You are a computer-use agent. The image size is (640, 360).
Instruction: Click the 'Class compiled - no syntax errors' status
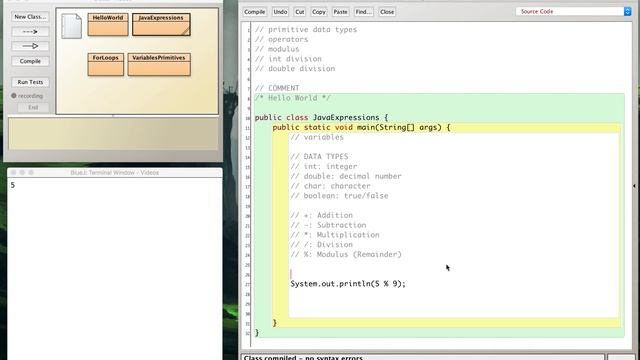[x=303, y=357]
